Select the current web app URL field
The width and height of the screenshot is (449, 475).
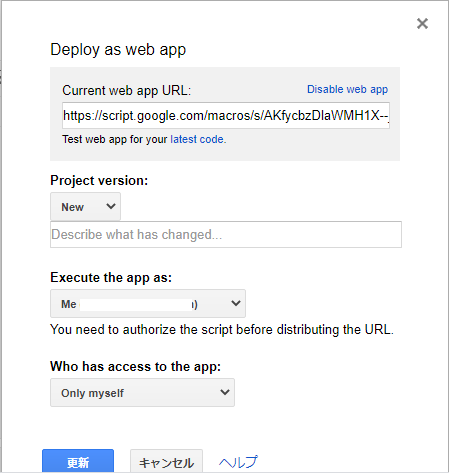pyautogui.click(x=226, y=116)
